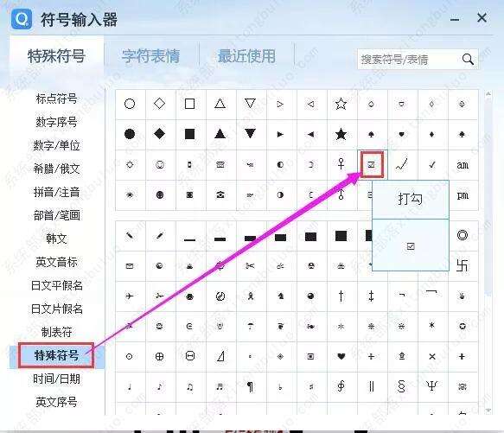Choose 拼音/注音 category
The width and height of the screenshot is (504, 433).
pyautogui.click(x=56, y=192)
